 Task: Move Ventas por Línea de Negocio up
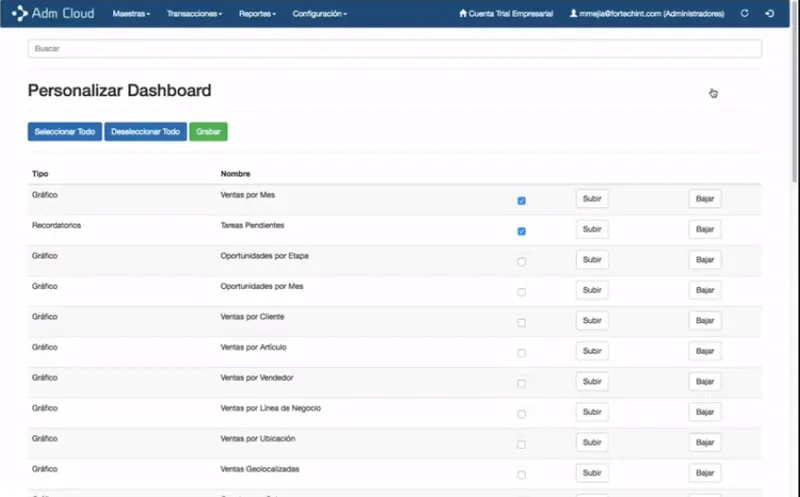click(592, 412)
